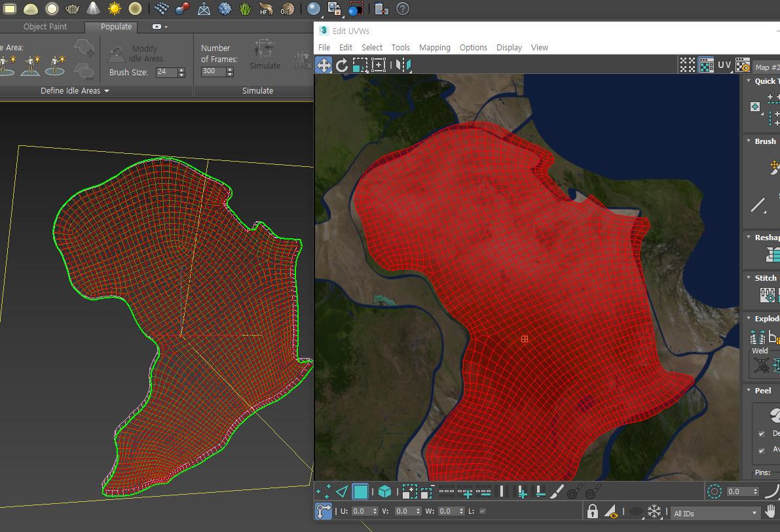This screenshot has height=532, width=780.
Task: Toggle the Lock Selection padlock
Action: (593, 512)
